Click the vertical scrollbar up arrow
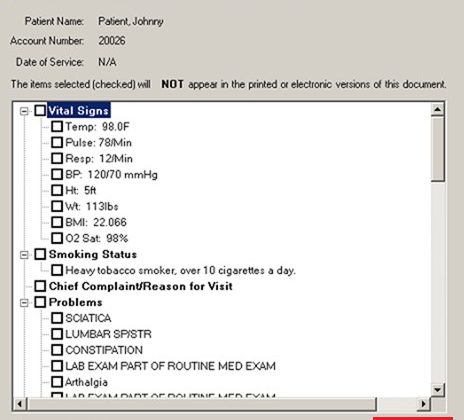The image size is (464, 420). [438, 109]
